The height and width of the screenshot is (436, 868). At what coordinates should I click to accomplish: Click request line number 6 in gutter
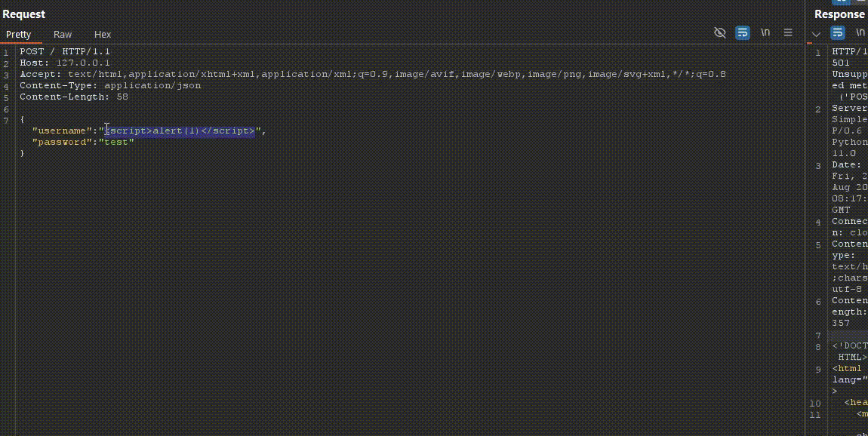pos(6,109)
